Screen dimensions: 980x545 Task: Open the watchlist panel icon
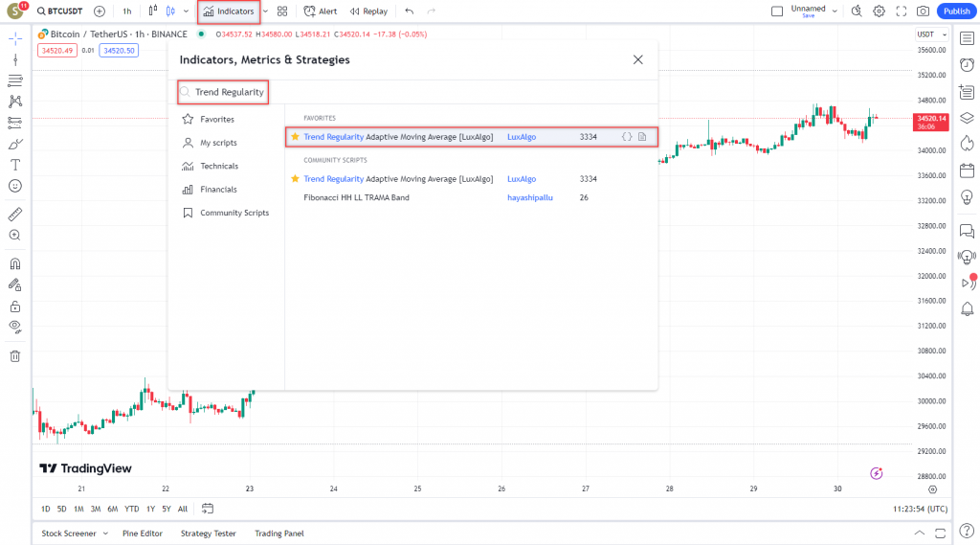(967, 39)
